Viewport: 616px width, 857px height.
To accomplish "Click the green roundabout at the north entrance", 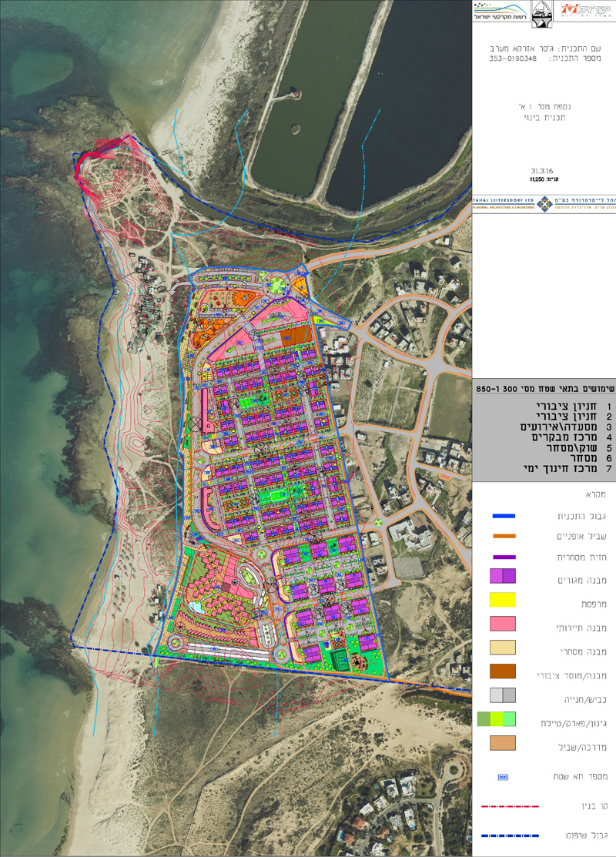I will click(278, 286).
